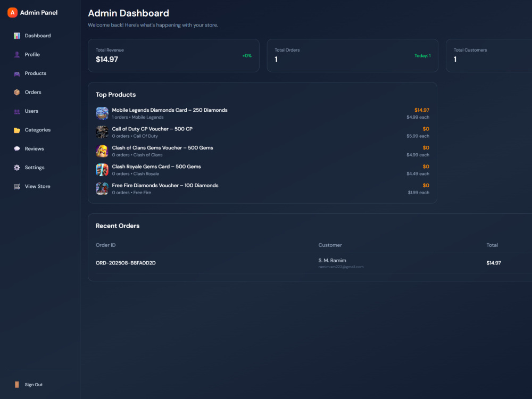Viewport: 532px width, 399px height.
Task: Click the customer's gmail address
Action: (x=340, y=267)
